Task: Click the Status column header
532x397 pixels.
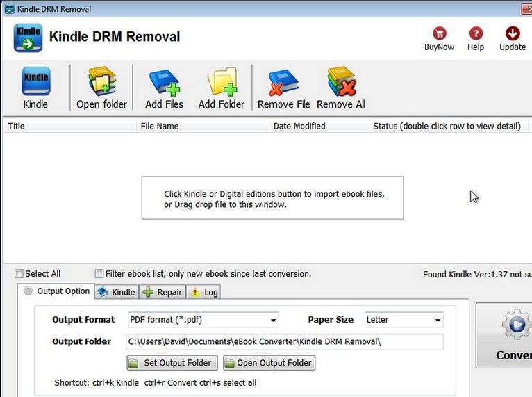Action: coord(449,126)
